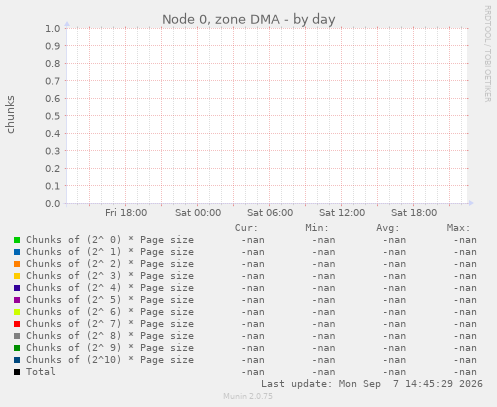Viewport: 497px width, 407px height.
Task: Select legend text 'Chunks of (2^ 2) × Page size'
Action: (110, 264)
